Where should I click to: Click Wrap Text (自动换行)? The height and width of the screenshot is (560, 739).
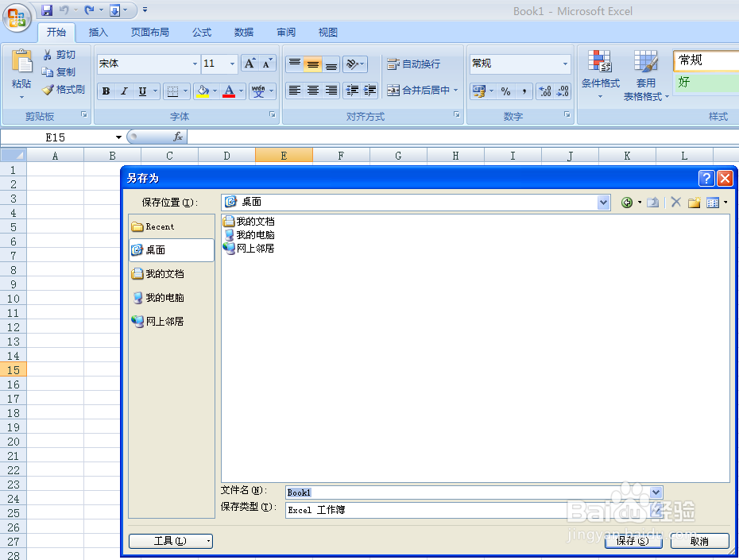pos(413,64)
